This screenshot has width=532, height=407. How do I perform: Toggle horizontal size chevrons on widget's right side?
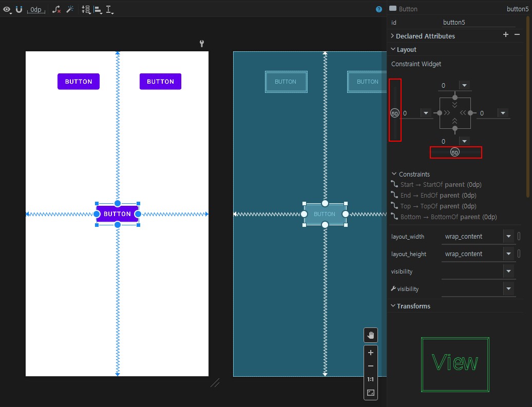[463, 113]
